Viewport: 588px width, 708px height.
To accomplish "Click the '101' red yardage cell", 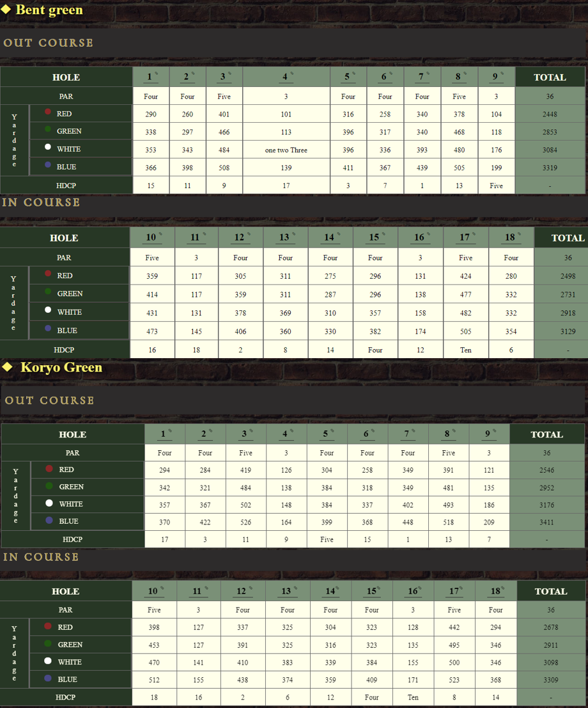I will pyautogui.click(x=286, y=114).
